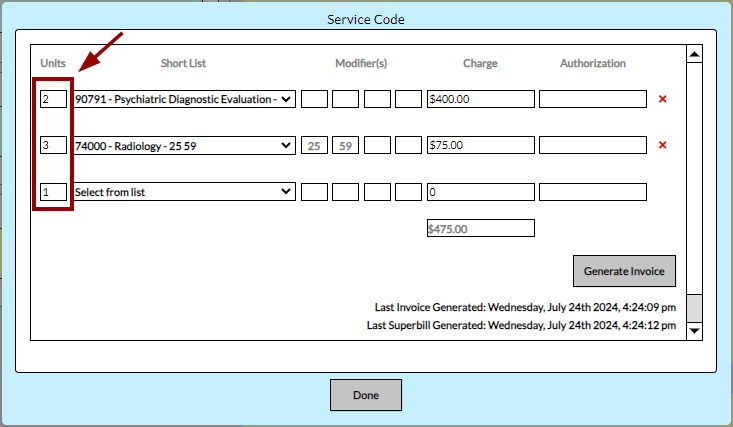Delete the 90791 Psychiatric Diagnostic Evaluation row
Viewport: 733px width, 427px height.
click(x=662, y=99)
